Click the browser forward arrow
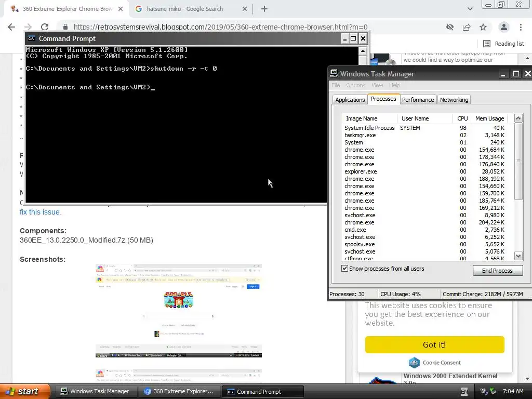This screenshot has height=399, width=532. point(28,27)
